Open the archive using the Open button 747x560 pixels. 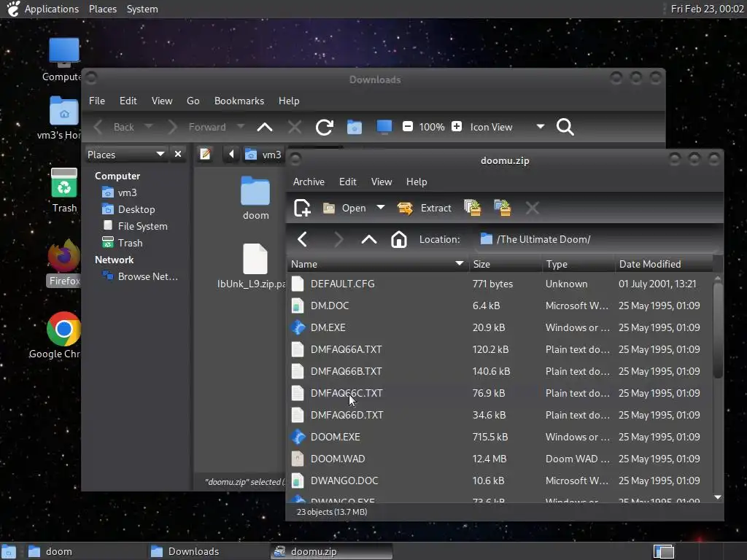click(x=344, y=208)
